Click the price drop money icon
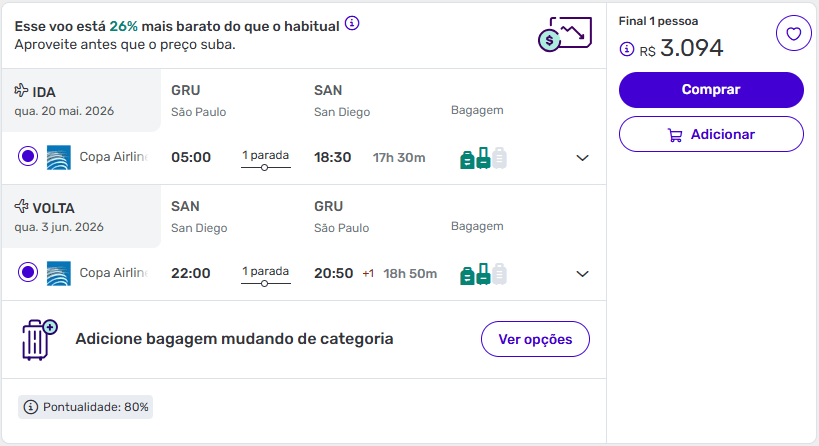The image size is (819, 446). [563, 35]
